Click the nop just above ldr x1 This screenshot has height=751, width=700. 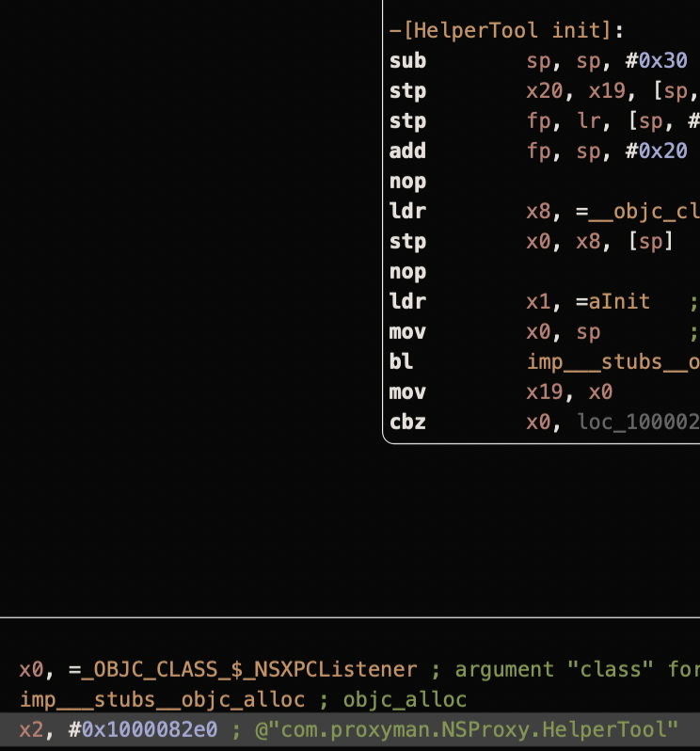click(407, 272)
